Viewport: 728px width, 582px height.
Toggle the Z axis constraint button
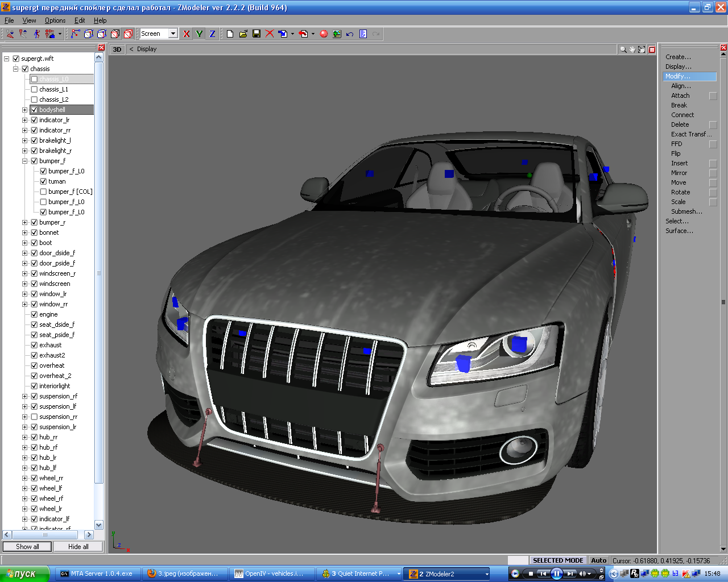click(x=212, y=34)
